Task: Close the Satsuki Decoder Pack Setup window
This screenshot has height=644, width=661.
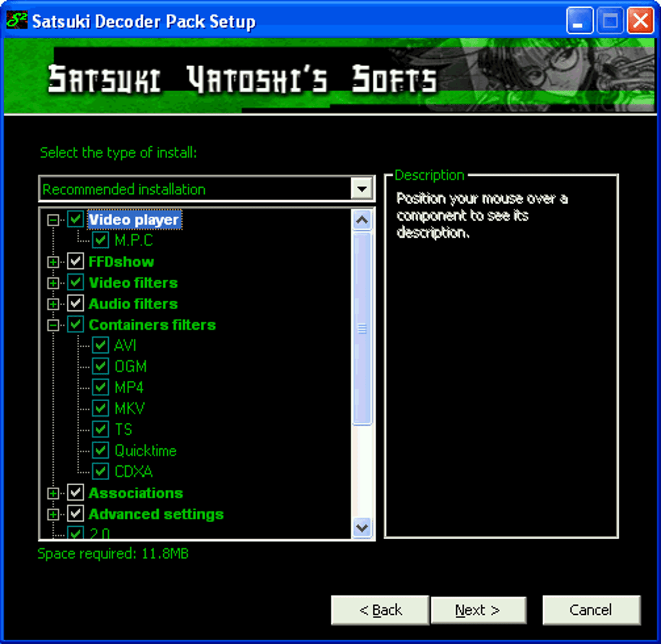Action: point(640,20)
